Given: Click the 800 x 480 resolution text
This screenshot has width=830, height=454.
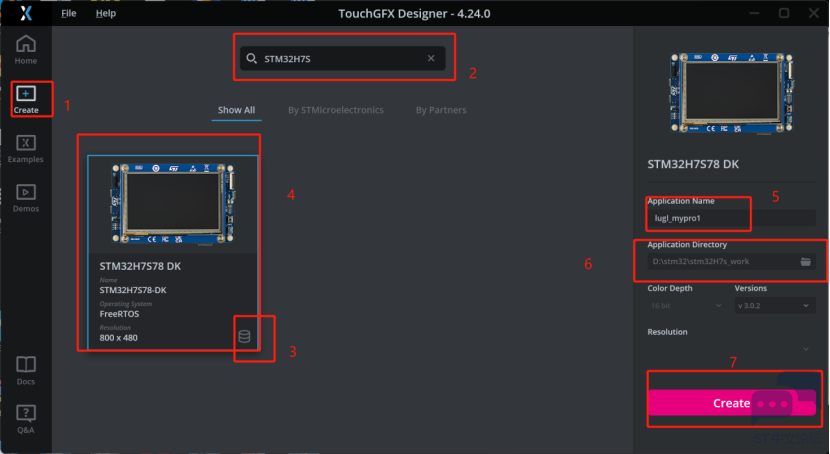Looking at the screenshot, I should (x=119, y=338).
